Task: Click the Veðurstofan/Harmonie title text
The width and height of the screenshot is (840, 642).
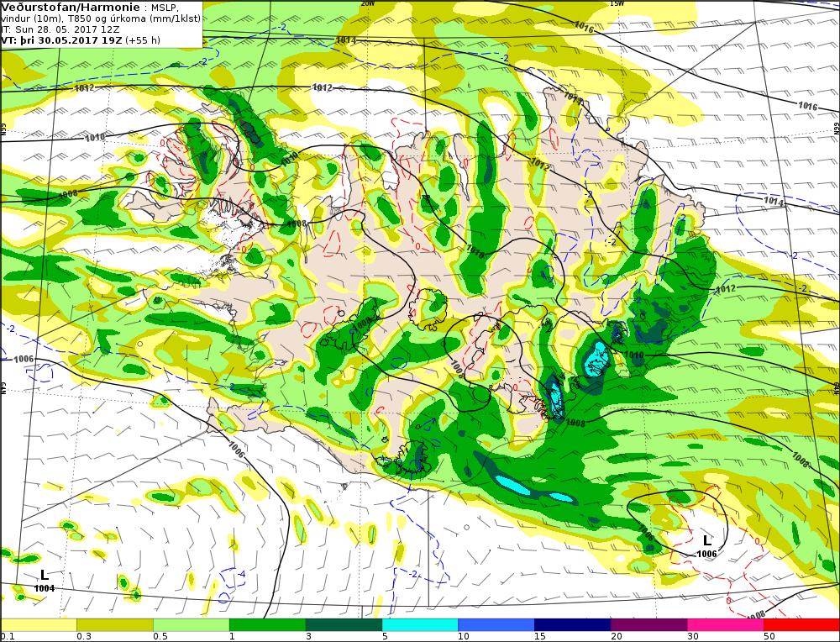Action: [x=71, y=8]
